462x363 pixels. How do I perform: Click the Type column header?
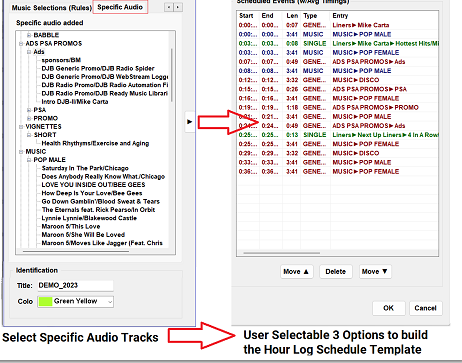click(x=315, y=16)
